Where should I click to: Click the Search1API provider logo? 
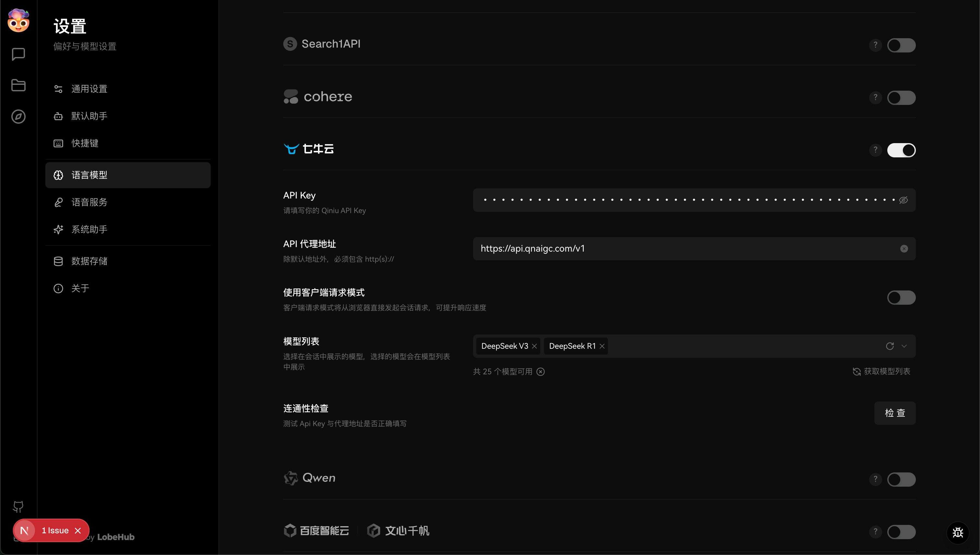[x=321, y=44]
